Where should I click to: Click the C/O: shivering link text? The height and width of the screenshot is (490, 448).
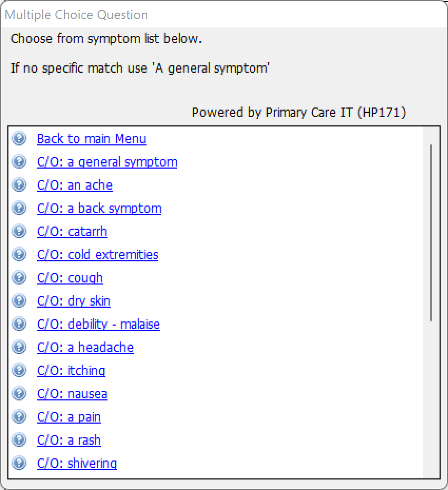click(77, 463)
